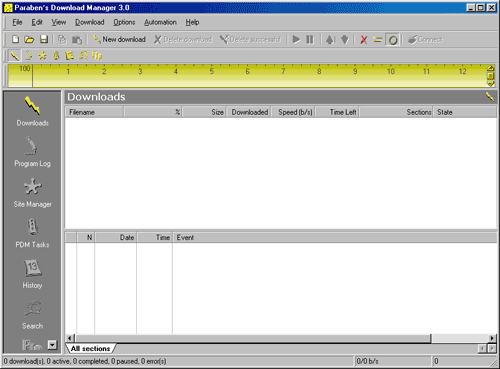Select the History calendar icon in small toolbar
Viewport: 500px width, 369px height.
point(70,55)
